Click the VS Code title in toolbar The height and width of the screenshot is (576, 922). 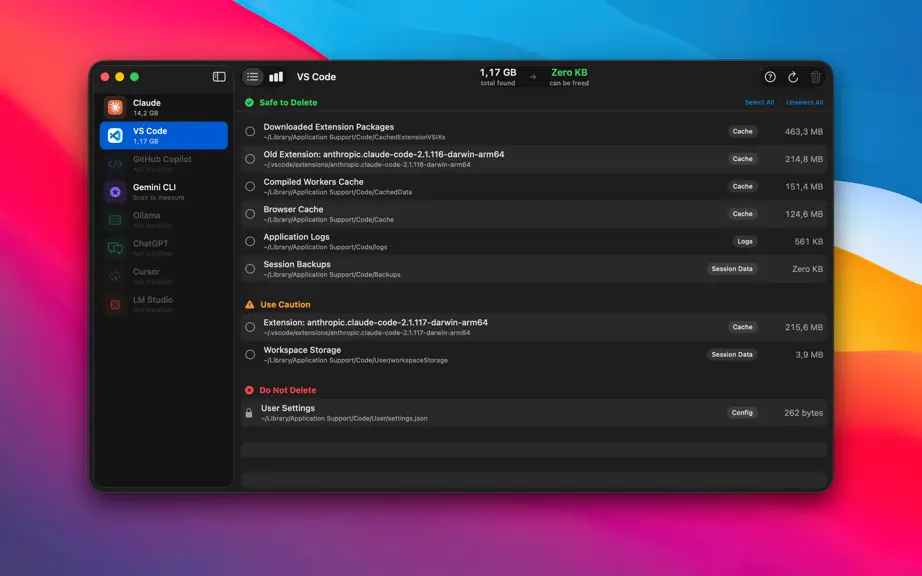pyautogui.click(x=316, y=77)
